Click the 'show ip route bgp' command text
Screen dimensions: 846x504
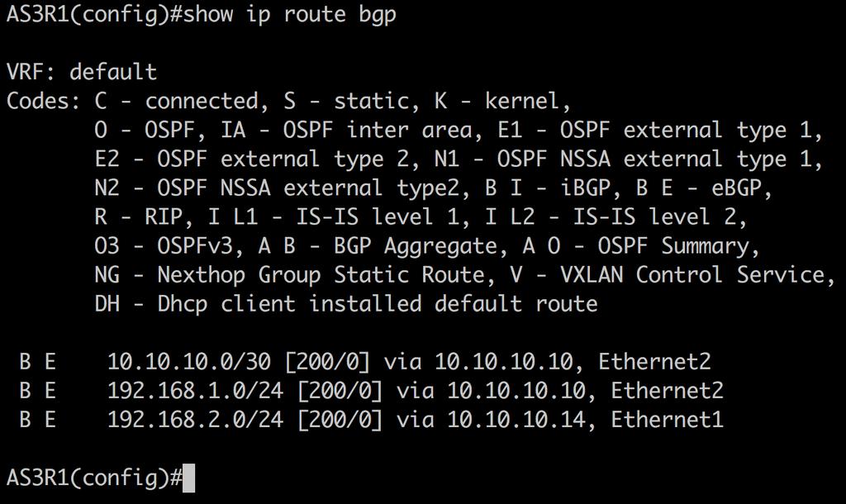coord(289,15)
